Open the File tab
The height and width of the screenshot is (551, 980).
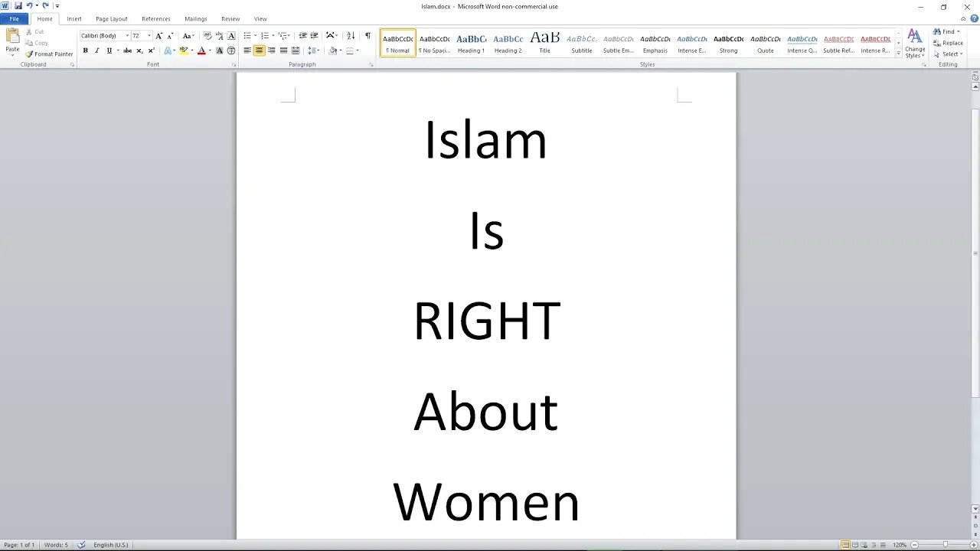(x=14, y=19)
